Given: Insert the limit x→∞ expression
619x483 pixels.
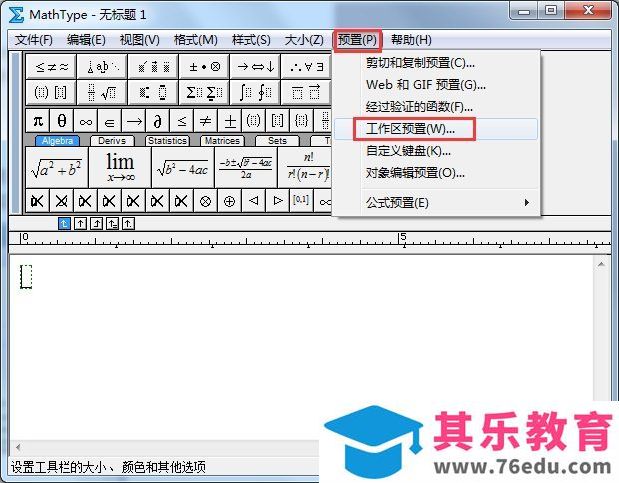Looking at the screenshot, I should point(120,167).
